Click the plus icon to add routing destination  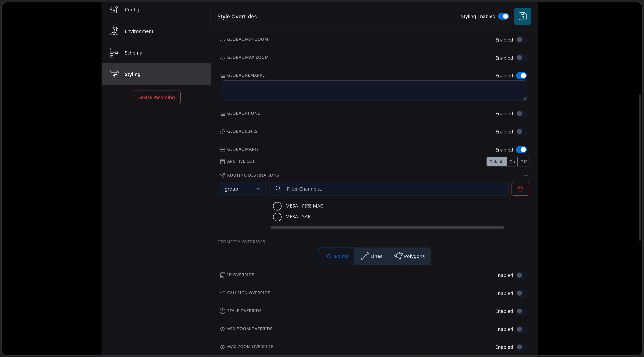click(526, 176)
